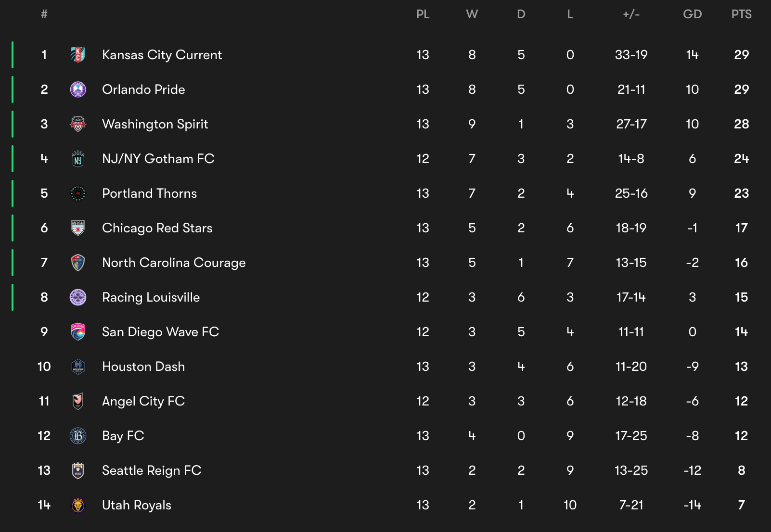This screenshot has height=532, width=771.
Task: Click the Orlando Pride team logo
Action: click(78, 89)
